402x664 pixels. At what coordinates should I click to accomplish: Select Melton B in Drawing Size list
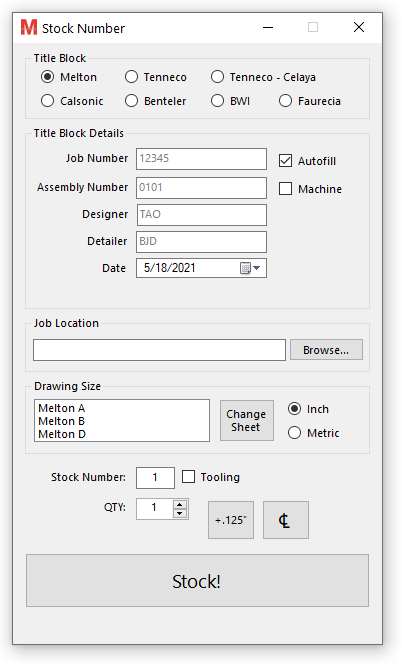pos(61,421)
